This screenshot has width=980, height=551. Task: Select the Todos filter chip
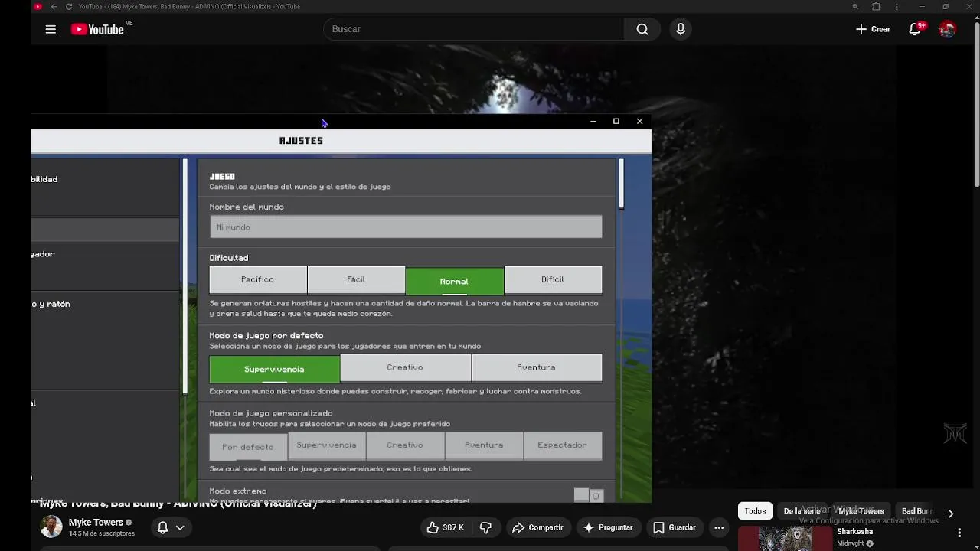(x=756, y=511)
